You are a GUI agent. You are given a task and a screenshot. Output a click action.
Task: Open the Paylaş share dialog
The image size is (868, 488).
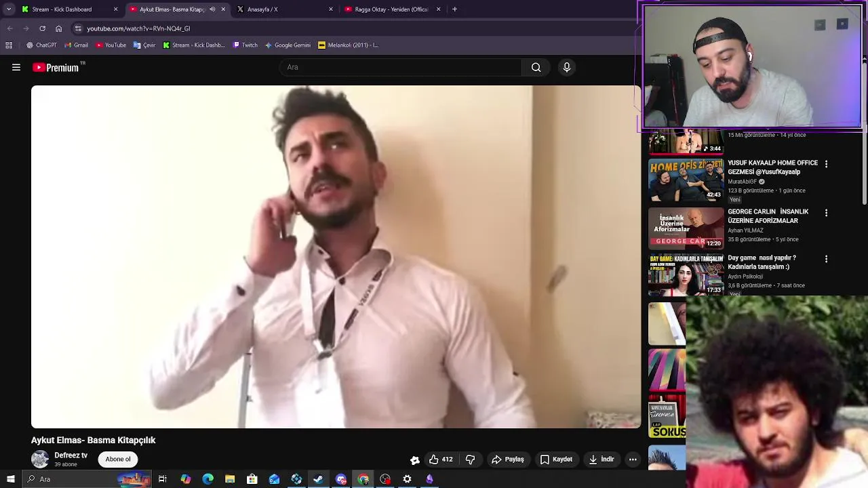[x=508, y=460]
